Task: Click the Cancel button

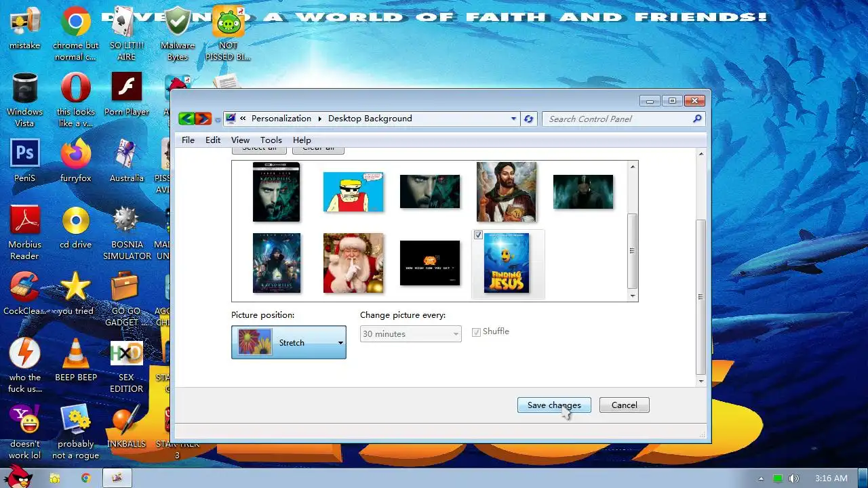Action: pyautogui.click(x=624, y=405)
